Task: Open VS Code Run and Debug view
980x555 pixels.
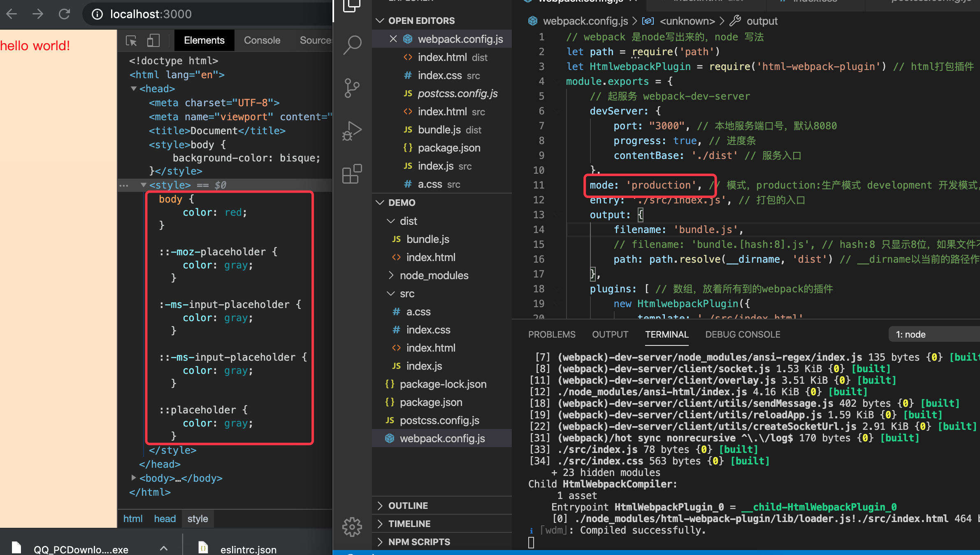Action: 352,131
